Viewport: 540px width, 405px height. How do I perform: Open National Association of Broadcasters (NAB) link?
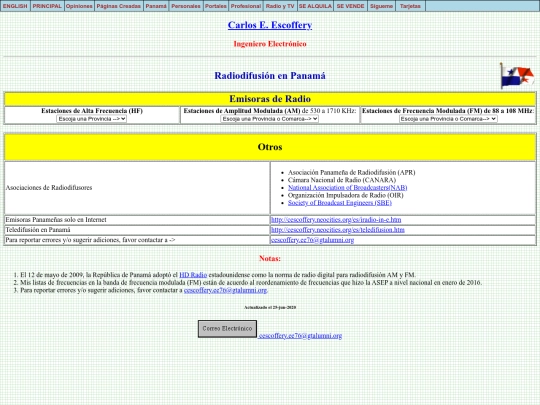[347, 188]
